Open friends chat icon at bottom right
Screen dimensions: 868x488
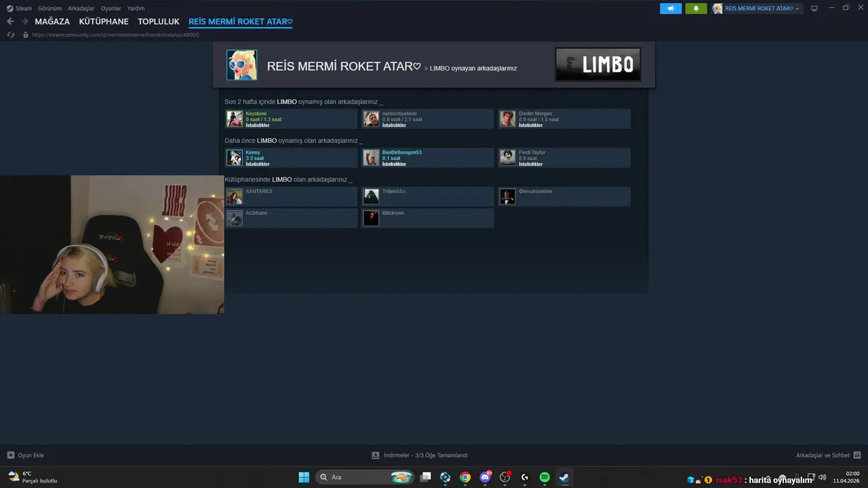857,455
